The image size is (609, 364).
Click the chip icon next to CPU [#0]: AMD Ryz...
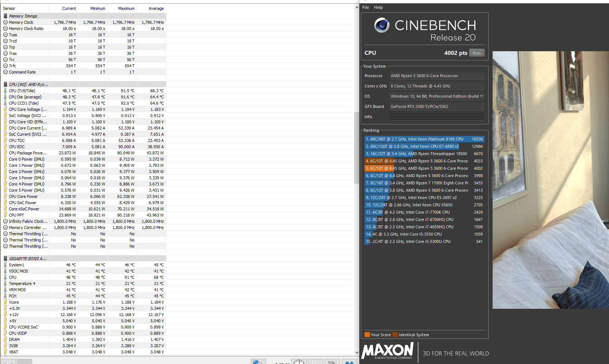5,85
